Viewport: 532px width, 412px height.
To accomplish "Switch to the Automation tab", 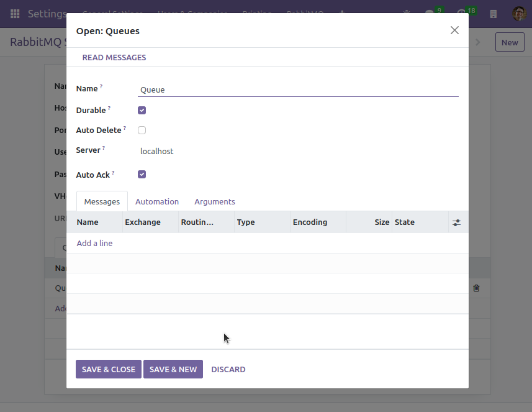I will (157, 201).
